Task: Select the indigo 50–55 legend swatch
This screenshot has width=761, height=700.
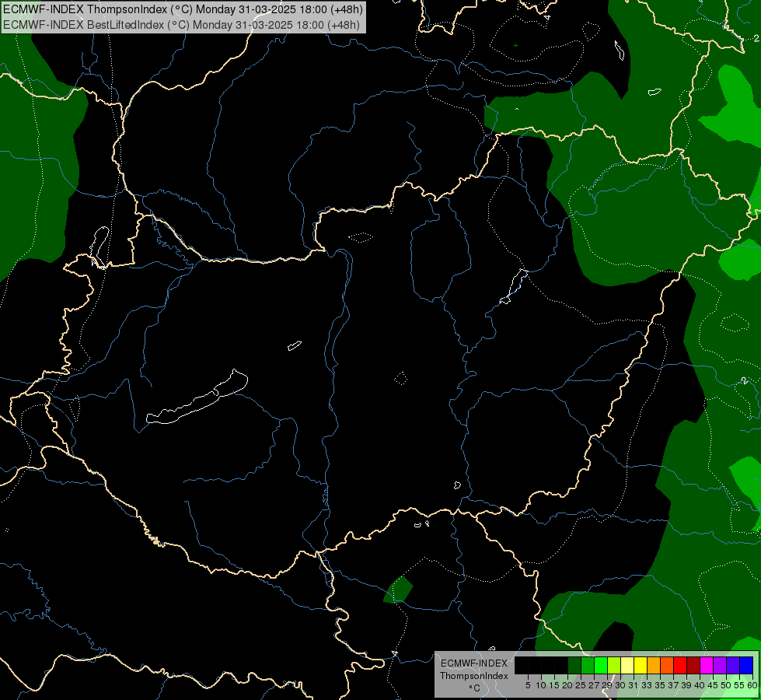Action: [x=733, y=665]
